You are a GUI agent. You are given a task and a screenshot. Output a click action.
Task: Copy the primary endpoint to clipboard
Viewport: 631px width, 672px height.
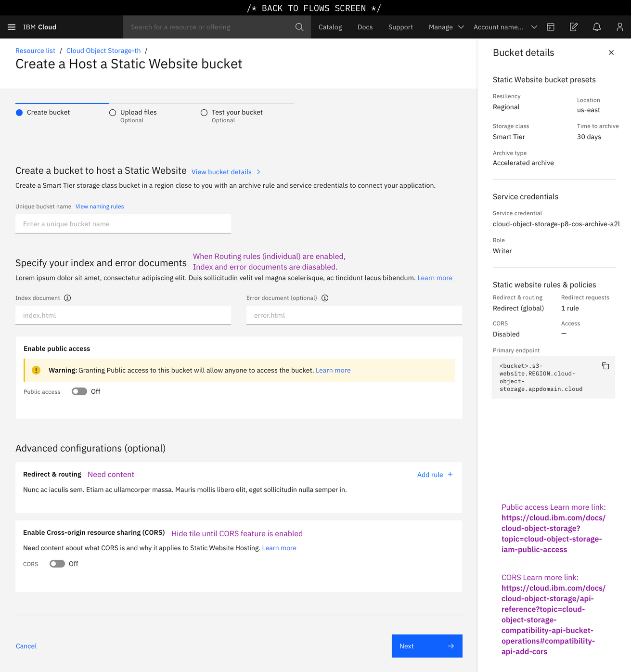(x=605, y=366)
